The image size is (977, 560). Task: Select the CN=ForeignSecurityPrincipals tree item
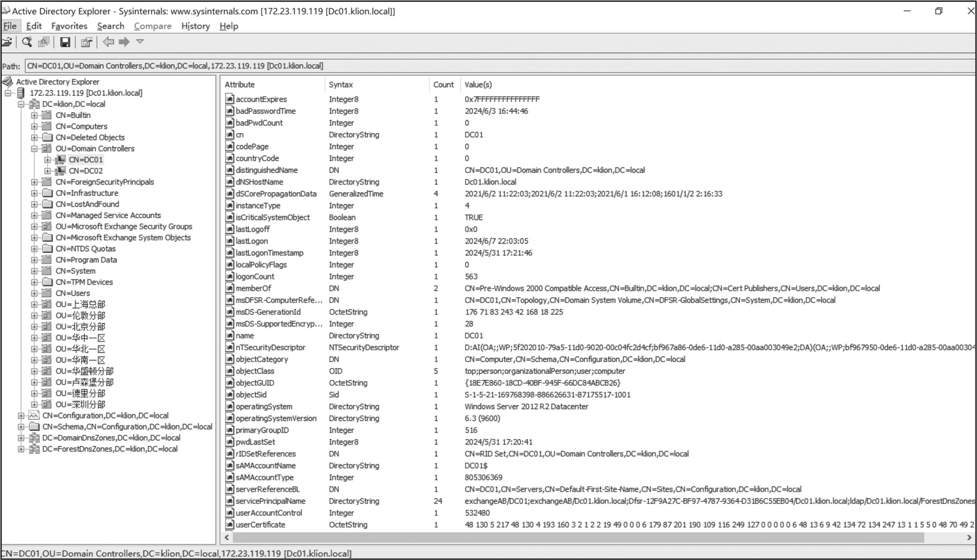105,182
